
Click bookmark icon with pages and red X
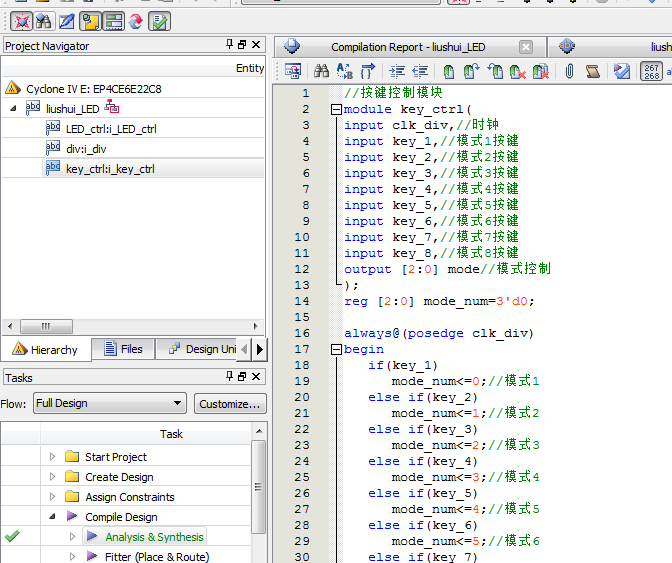(540, 71)
